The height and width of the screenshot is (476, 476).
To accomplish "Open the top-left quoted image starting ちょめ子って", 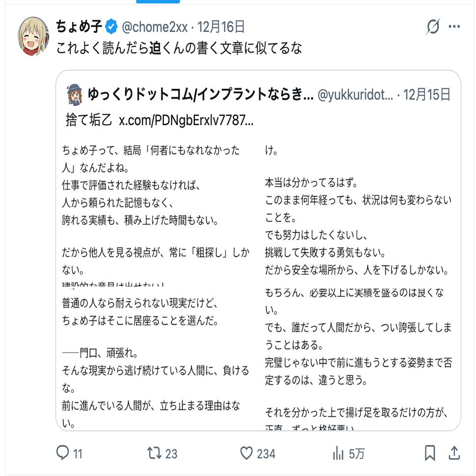I will pyautogui.click(x=157, y=211).
